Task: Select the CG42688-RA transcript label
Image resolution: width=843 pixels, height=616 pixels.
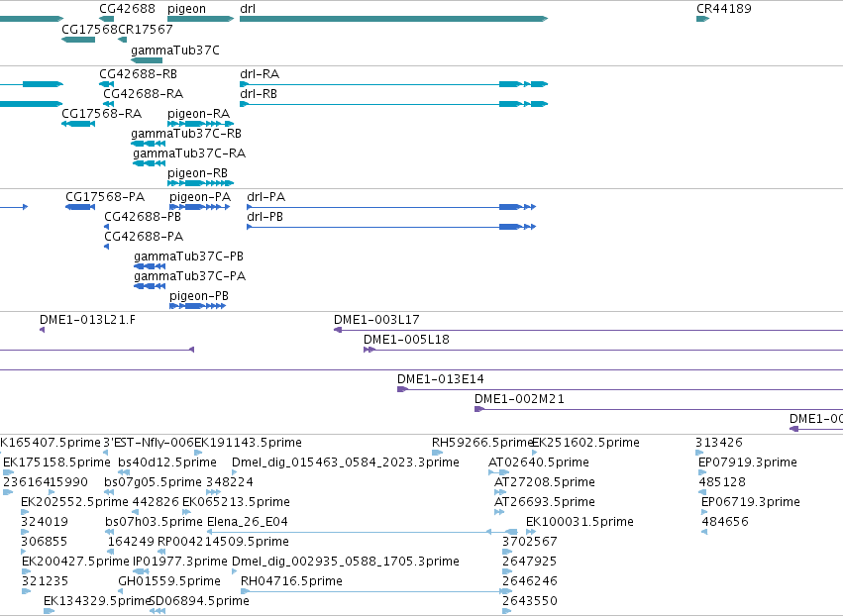Action: tap(144, 94)
